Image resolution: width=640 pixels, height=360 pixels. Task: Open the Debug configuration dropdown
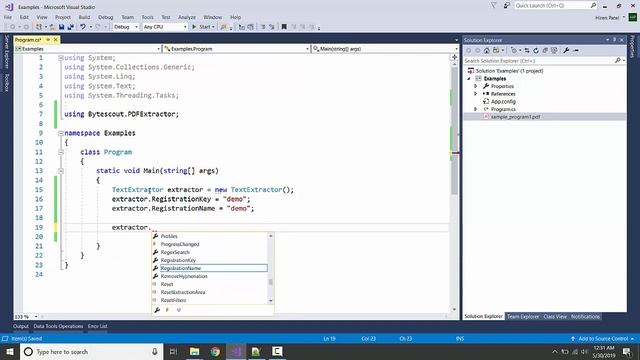tap(126, 27)
